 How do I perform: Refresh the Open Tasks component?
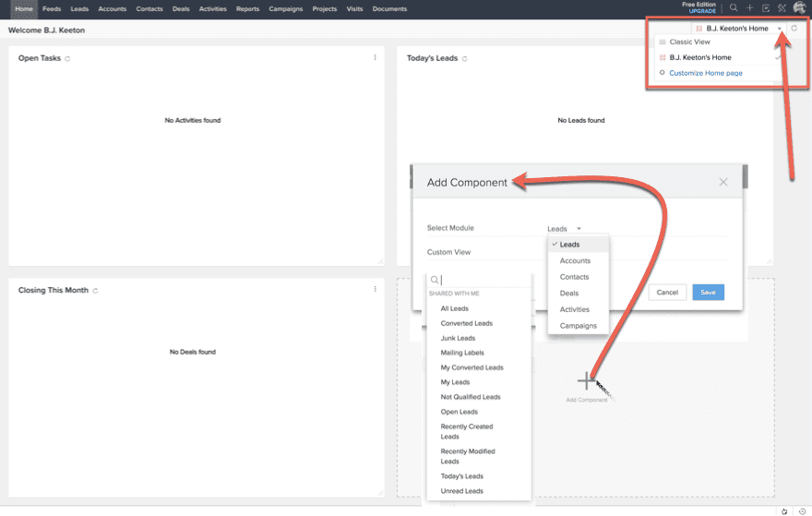(x=68, y=58)
